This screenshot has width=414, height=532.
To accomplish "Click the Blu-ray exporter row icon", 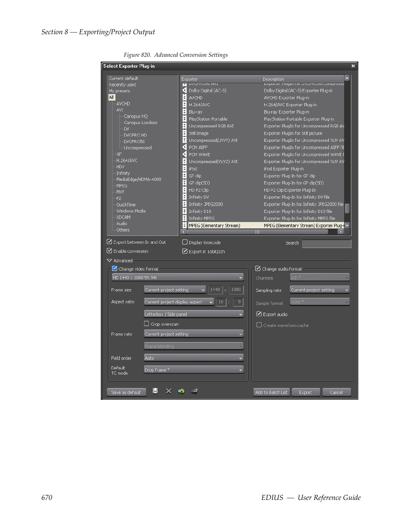I will [x=184, y=112].
